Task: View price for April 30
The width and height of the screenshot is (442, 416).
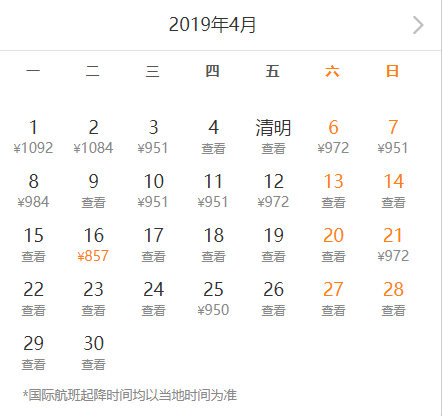Action: click(x=93, y=353)
